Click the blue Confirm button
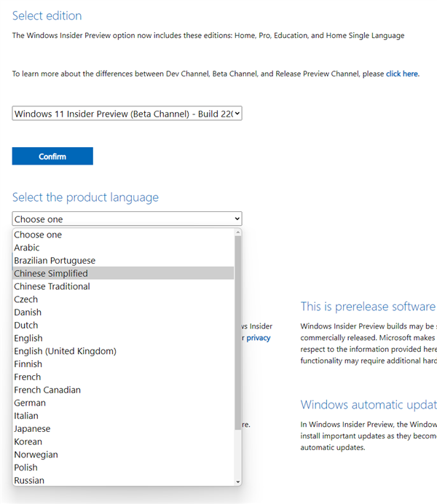437x504 pixels. click(52, 156)
